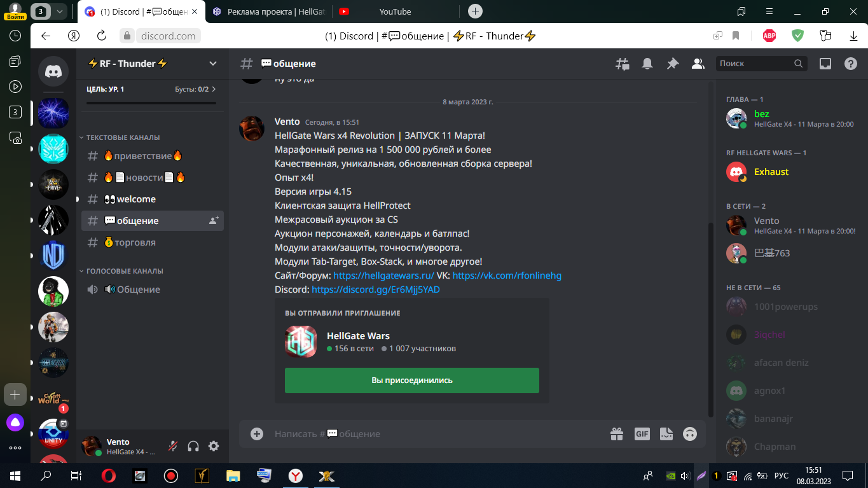
Task: Select the новости text channel
Action: coord(153,178)
